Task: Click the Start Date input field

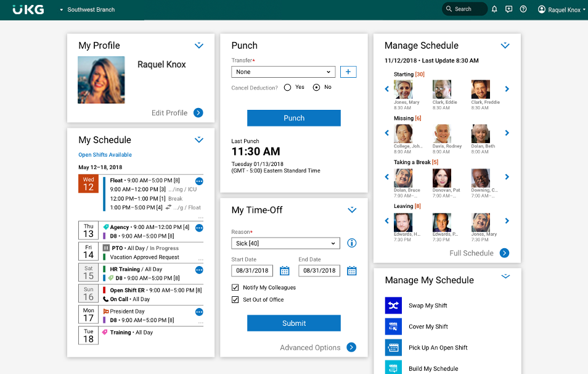Action: pos(252,271)
